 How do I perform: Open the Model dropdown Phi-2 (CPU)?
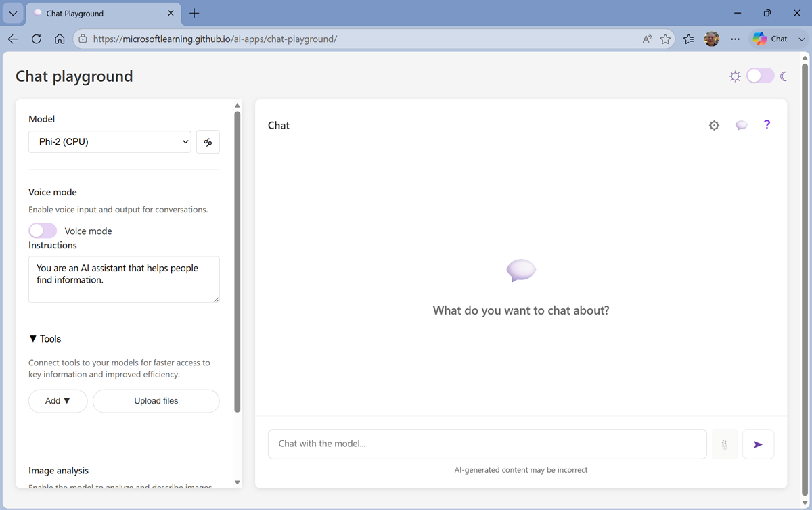click(x=110, y=142)
